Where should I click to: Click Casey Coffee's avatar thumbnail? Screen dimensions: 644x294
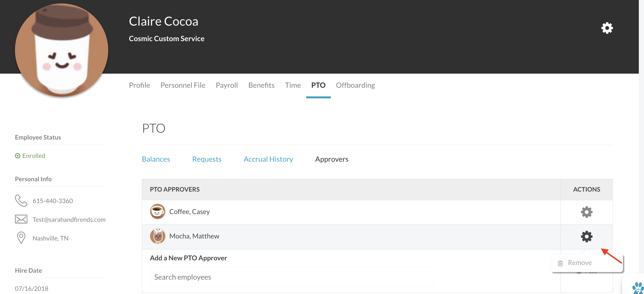(157, 211)
